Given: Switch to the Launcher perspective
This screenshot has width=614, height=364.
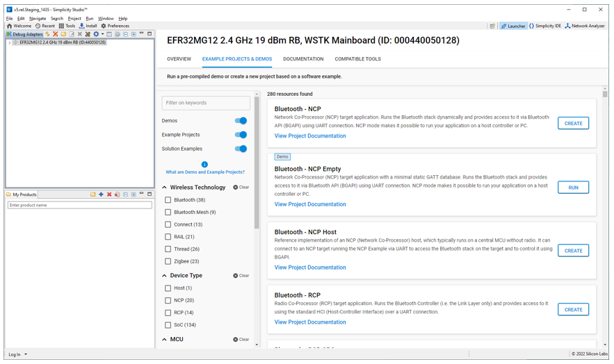Looking at the screenshot, I should coord(513,26).
